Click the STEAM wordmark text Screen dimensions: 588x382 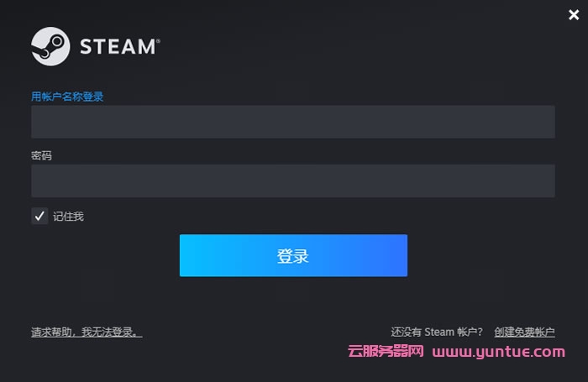[118, 47]
